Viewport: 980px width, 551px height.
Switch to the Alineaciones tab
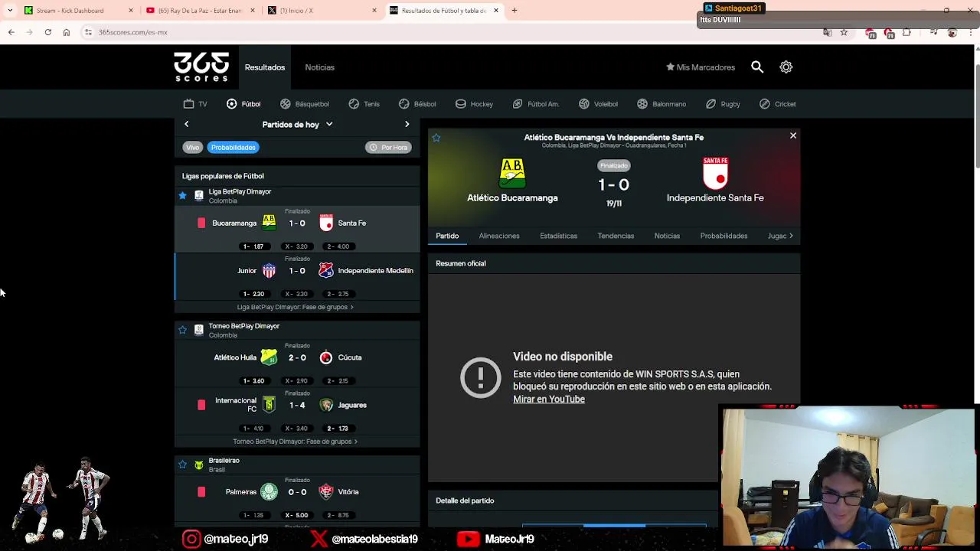pos(499,236)
